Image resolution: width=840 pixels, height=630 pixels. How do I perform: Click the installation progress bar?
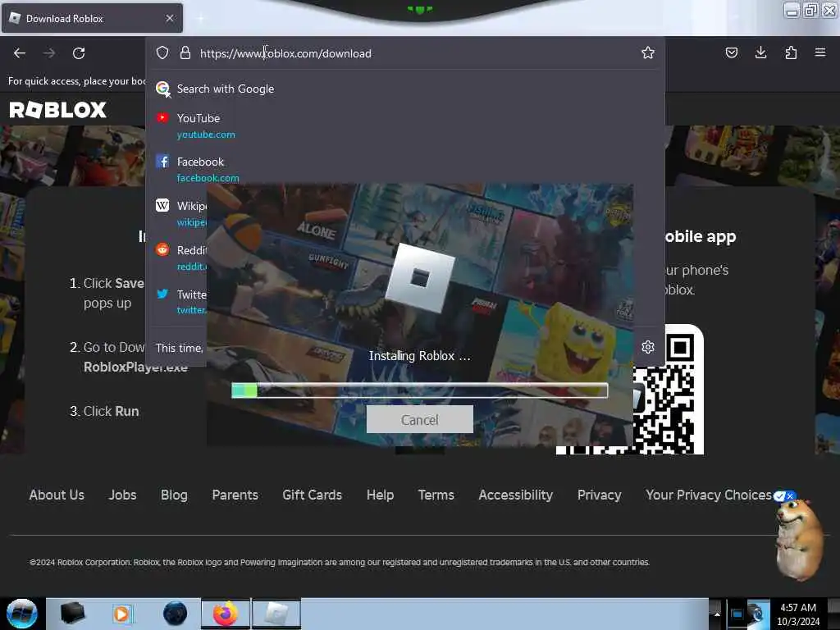419,390
